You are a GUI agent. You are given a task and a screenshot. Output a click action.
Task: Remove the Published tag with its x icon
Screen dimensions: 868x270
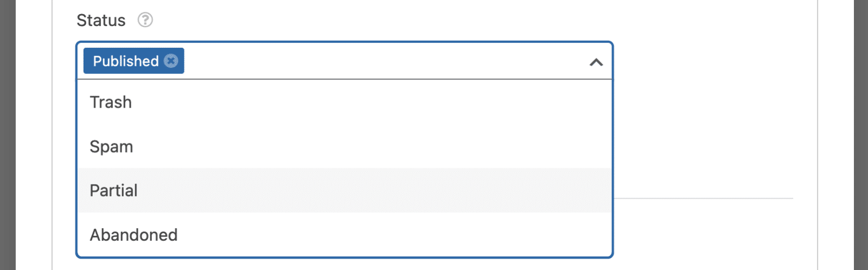(171, 61)
